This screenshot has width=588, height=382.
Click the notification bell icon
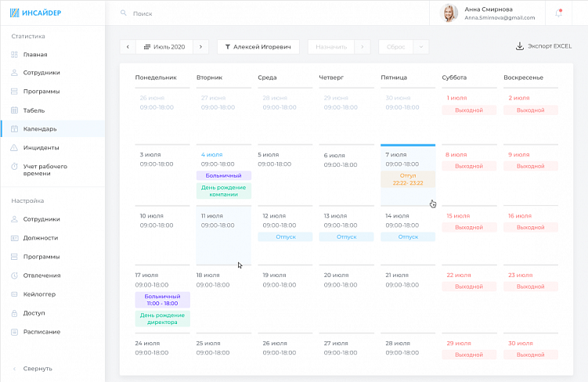(558, 13)
